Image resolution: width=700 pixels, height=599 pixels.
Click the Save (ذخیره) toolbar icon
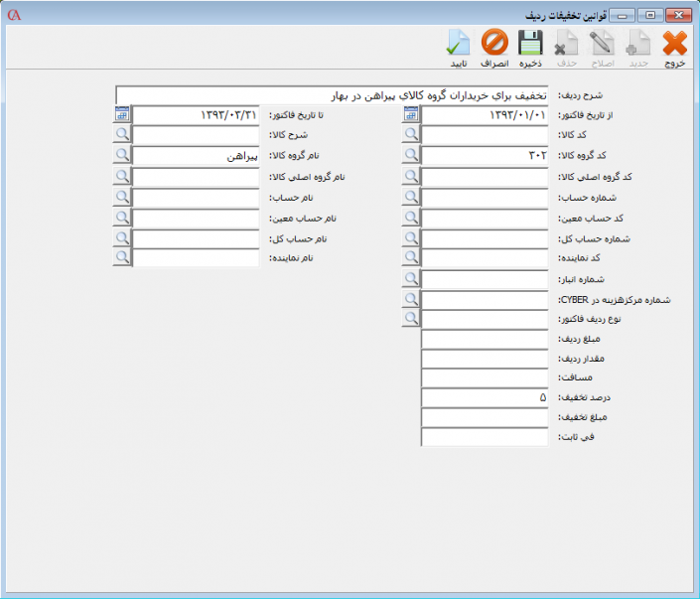(x=530, y=47)
